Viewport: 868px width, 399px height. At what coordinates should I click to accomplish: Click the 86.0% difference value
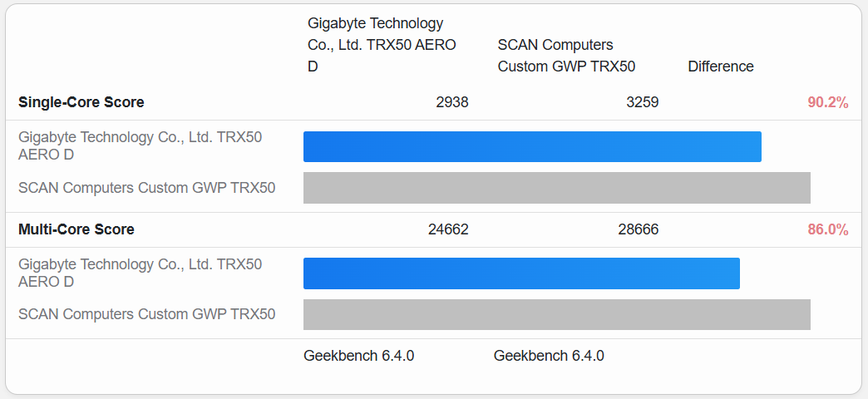[x=827, y=229]
